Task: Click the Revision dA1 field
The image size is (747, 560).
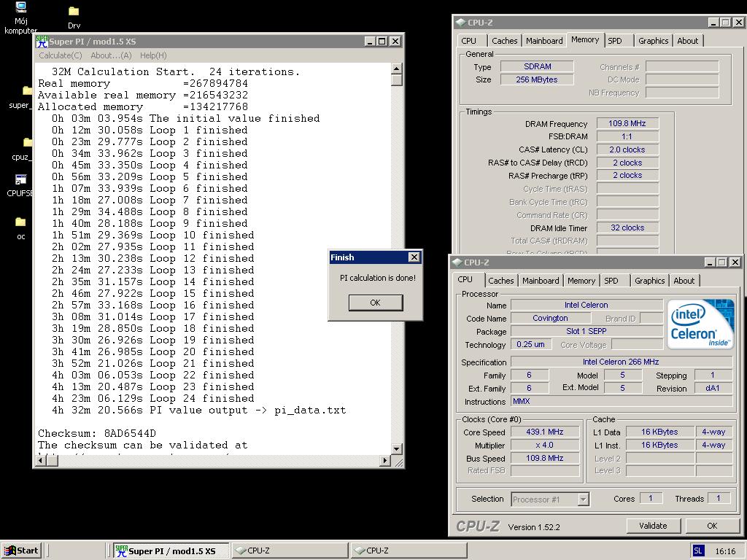Action: (713, 388)
